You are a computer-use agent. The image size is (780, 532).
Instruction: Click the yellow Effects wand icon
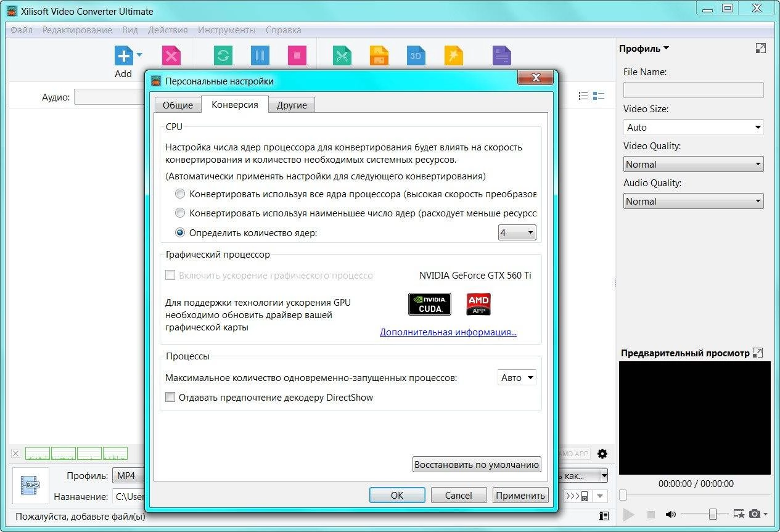click(453, 56)
